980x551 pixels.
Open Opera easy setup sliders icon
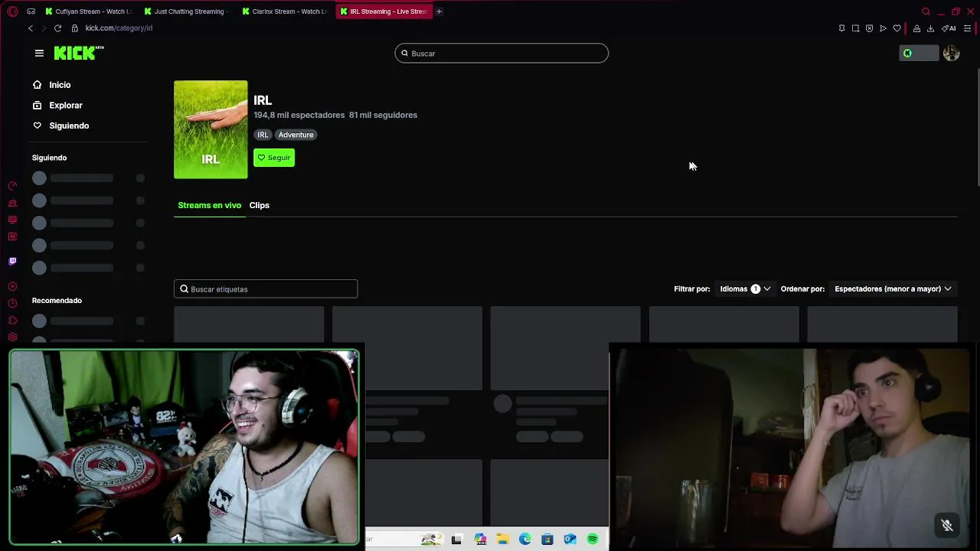967,28
